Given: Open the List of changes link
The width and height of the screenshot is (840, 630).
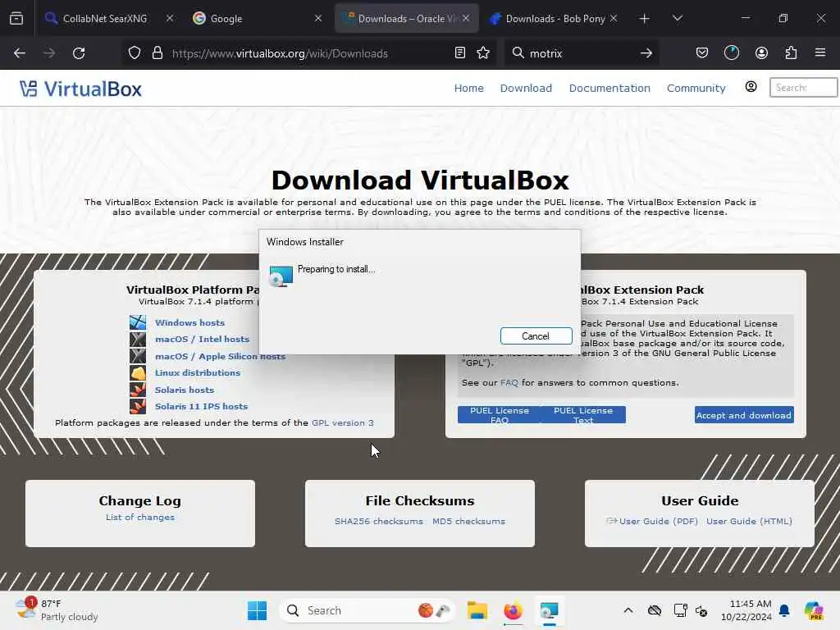Looking at the screenshot, I should [x=139, y=517].
